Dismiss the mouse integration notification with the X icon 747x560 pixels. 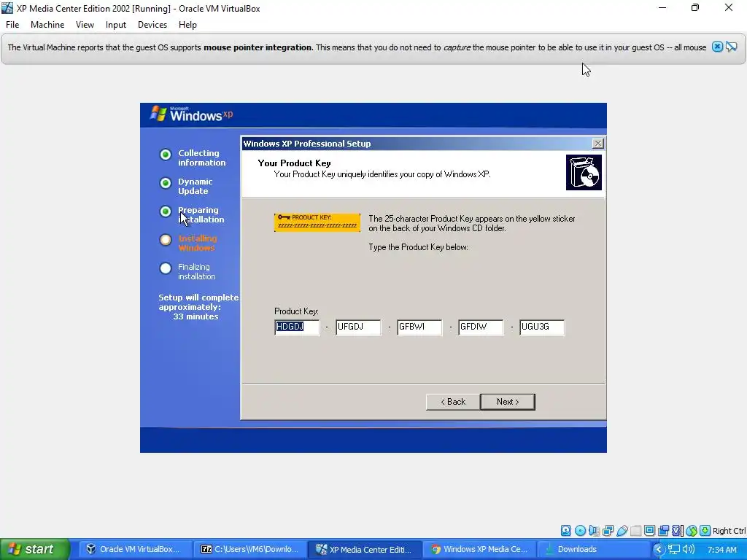pyautogui.click(x=717, y=47)
